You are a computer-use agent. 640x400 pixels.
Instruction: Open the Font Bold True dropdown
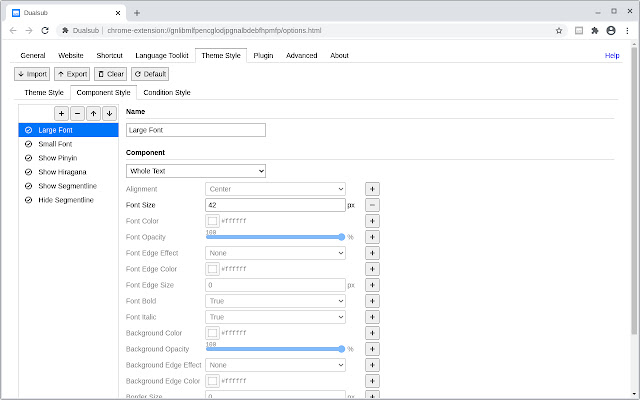[x=275, y=301]
